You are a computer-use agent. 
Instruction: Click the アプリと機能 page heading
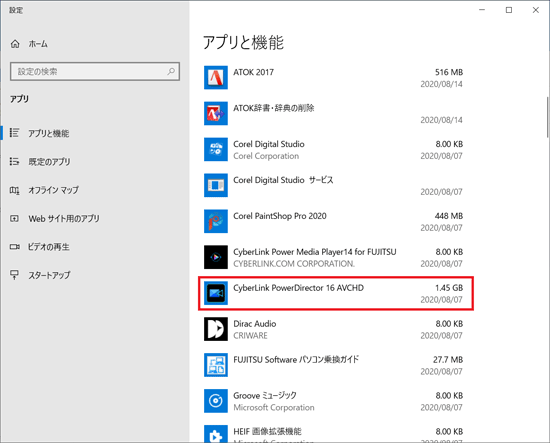(243, 43)
